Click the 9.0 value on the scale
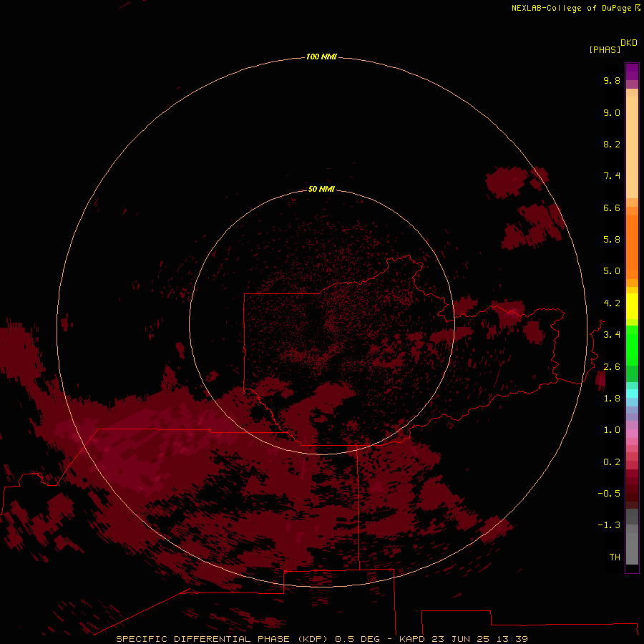This screenshot has width=644, height=644. coord(612,112)
